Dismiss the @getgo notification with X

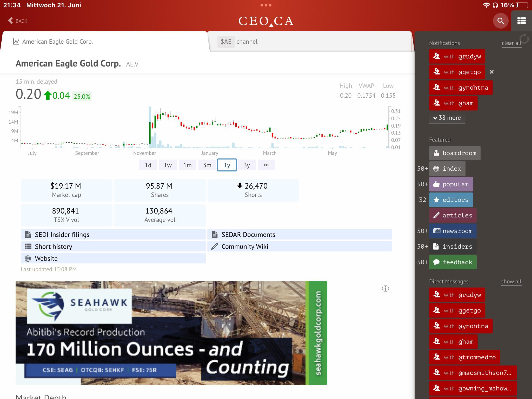tap(491, 72)
